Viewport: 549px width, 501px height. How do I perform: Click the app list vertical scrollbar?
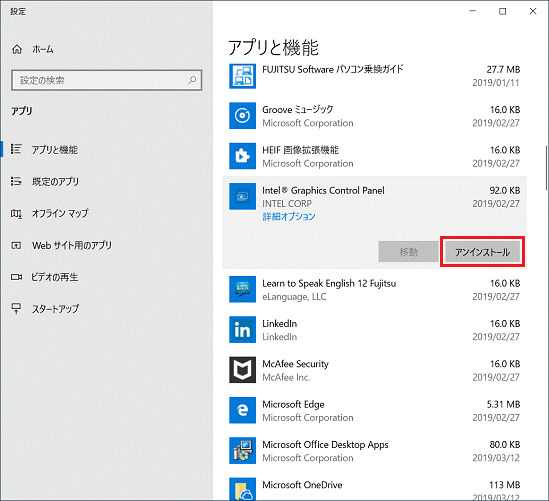click(x=546, y=168)
